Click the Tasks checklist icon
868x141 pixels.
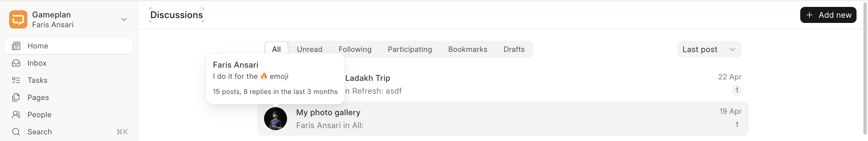point(16,80)
